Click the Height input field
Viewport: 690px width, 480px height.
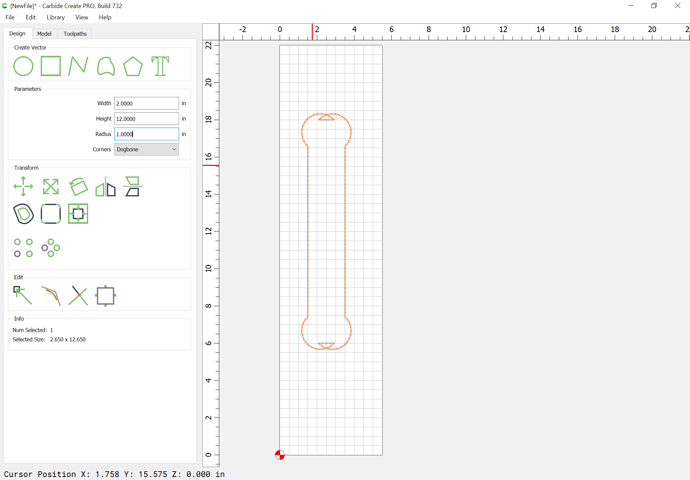pos(147,119)
